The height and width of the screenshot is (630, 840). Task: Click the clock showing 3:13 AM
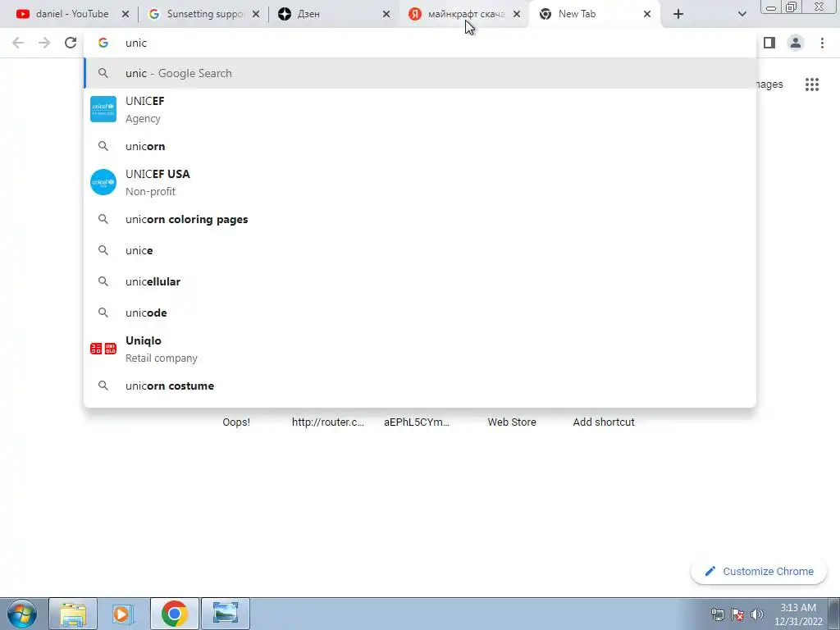tap(797, 614)
